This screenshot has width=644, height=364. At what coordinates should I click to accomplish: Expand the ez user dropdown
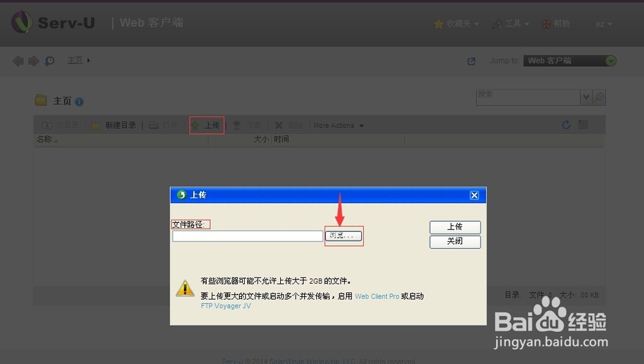(x=604, y=24)
